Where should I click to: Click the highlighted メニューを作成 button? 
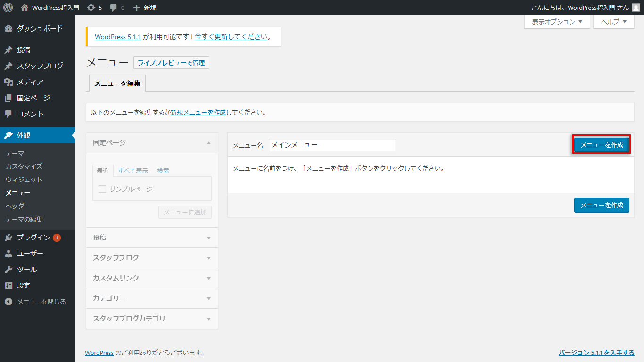pos(602,145)
